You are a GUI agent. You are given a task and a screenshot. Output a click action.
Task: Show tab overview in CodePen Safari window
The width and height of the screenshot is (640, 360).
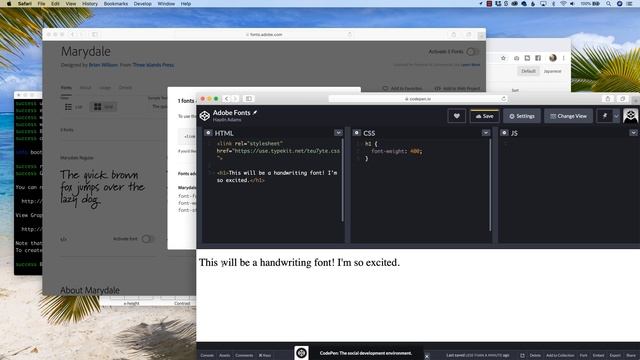click(x=622, y=99)
